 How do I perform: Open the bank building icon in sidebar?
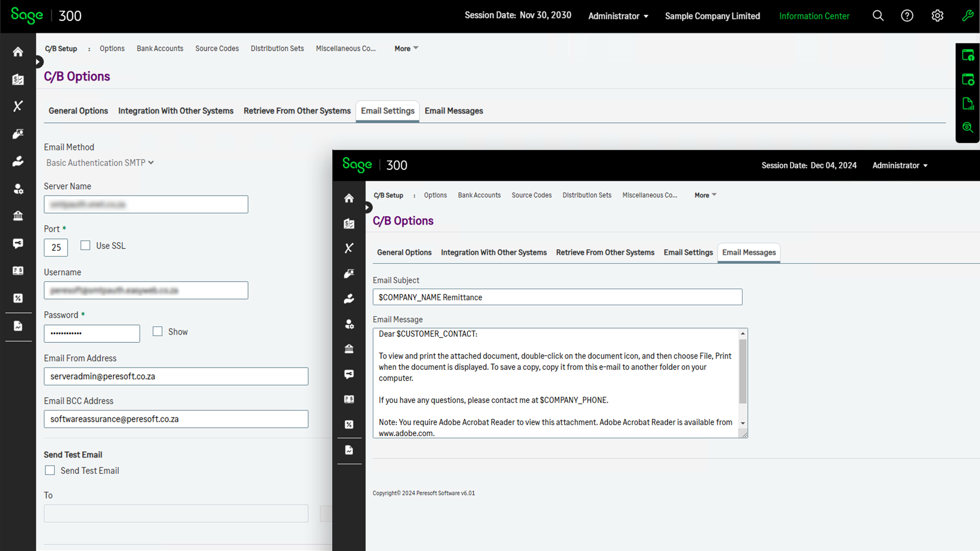(x=18, y=215)
